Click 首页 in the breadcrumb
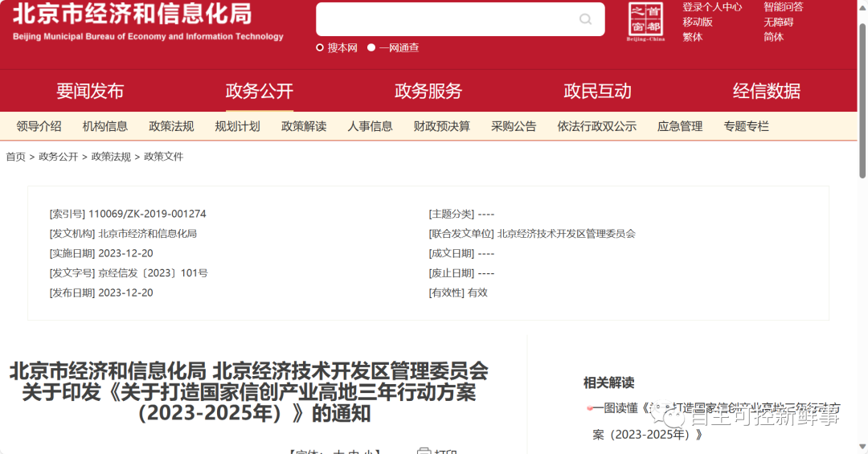This screenshot has width=868, height=454. pyautogui.click(x=15, y=157)
